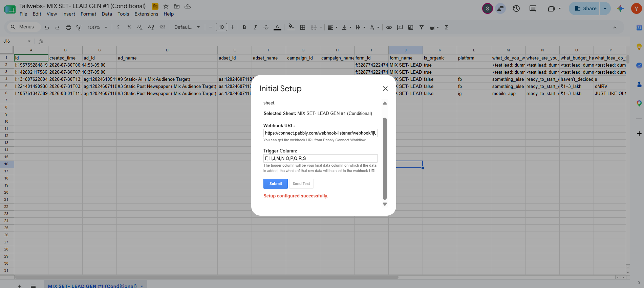The height and width of the screenshot is (288, 644).
Task: Redo the last action
Action: [x=58, y=27]
